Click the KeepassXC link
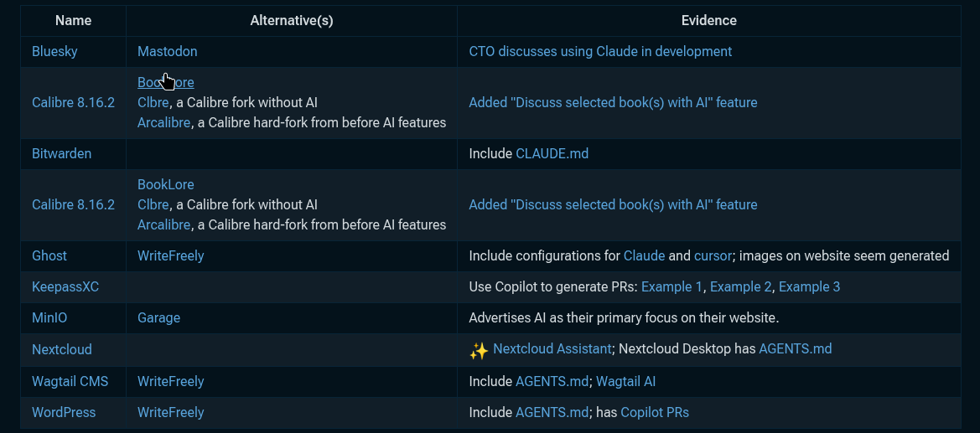The image size is (980, 433). 65,286
